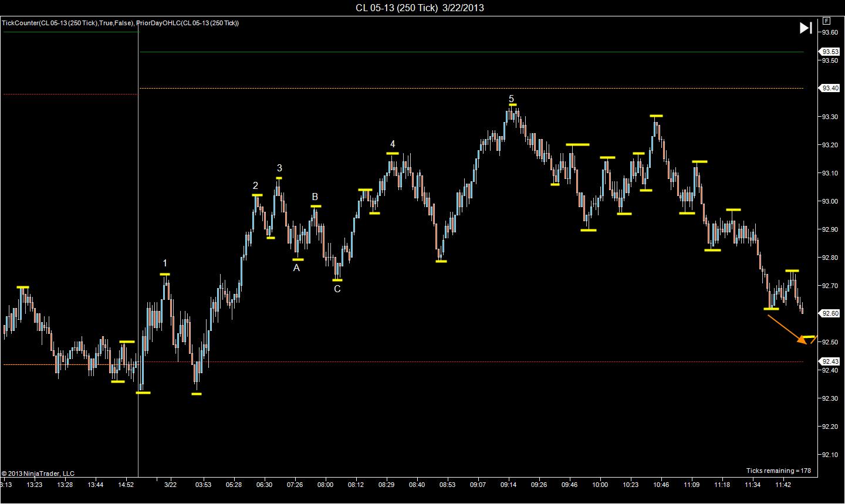Click the 11:42 time axis label
The height and width of the screenshot is (504, 845).
pos(783,485)
